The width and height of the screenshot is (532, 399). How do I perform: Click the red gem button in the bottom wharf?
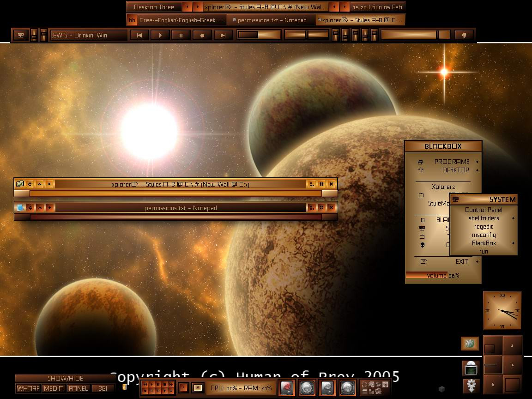pyautogui.click(x=287, y=387)
